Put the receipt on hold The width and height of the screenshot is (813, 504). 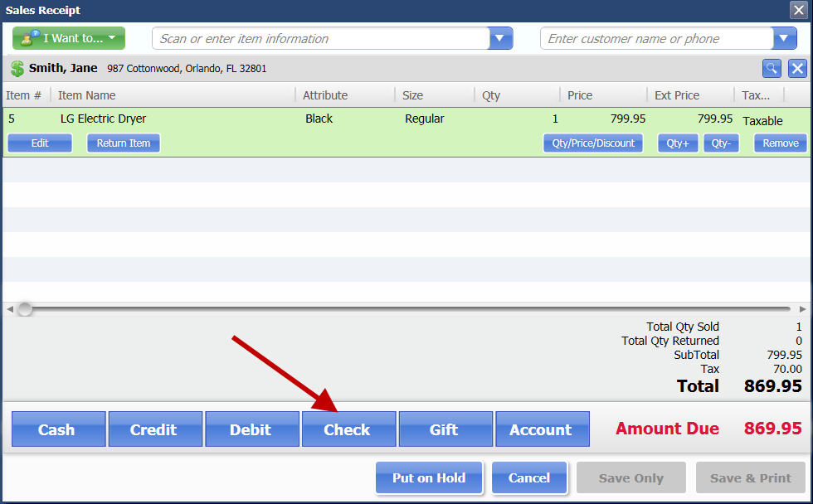click(429, 477)
